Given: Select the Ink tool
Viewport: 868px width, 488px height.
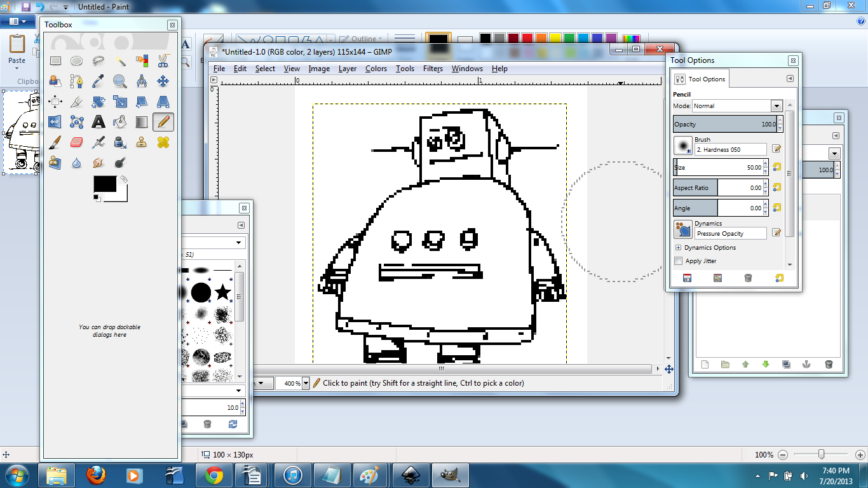Looking at the screenshot, I should 120,142.
